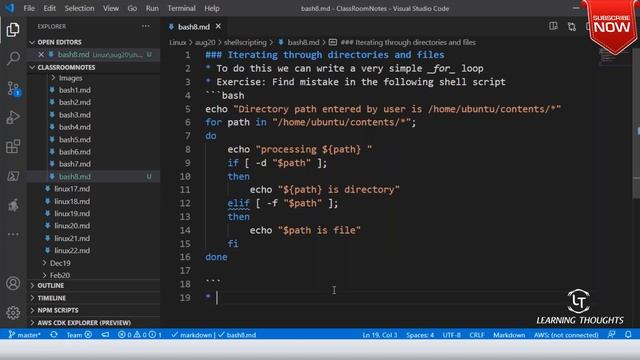Open the Help menu
This screenshot has width=640, height=360.
point(212,8)
